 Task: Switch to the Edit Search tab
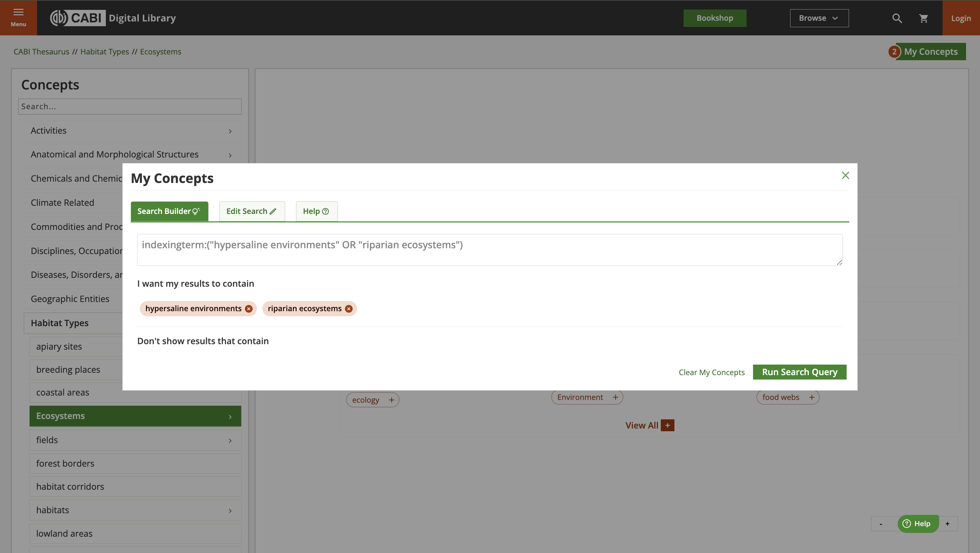click(x=251, y=211)
